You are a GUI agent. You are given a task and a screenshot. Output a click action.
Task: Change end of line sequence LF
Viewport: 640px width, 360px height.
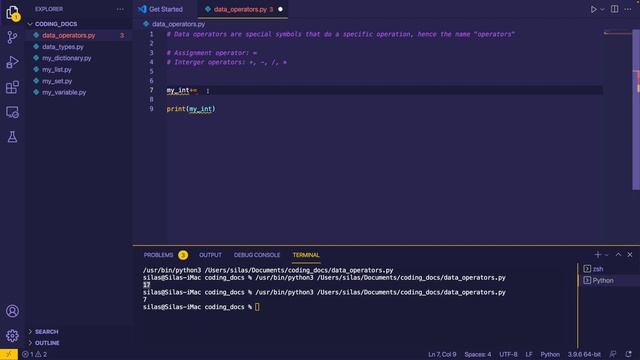pos(529,354)
